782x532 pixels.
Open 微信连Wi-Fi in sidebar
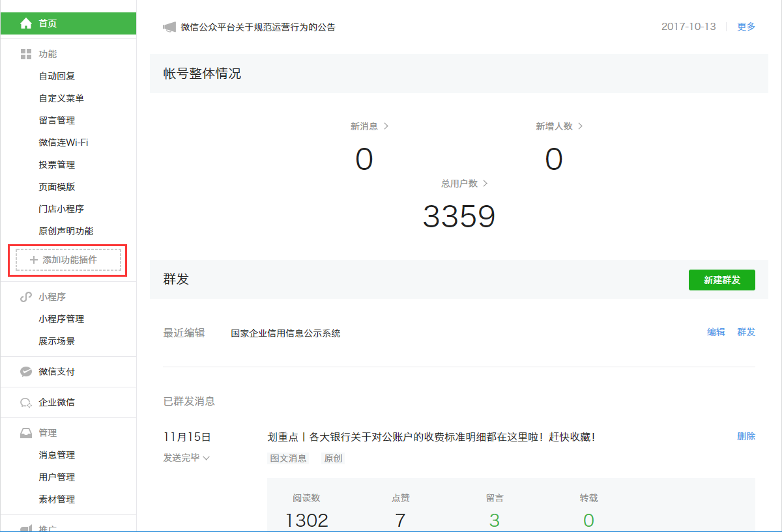tap(63, 143)
